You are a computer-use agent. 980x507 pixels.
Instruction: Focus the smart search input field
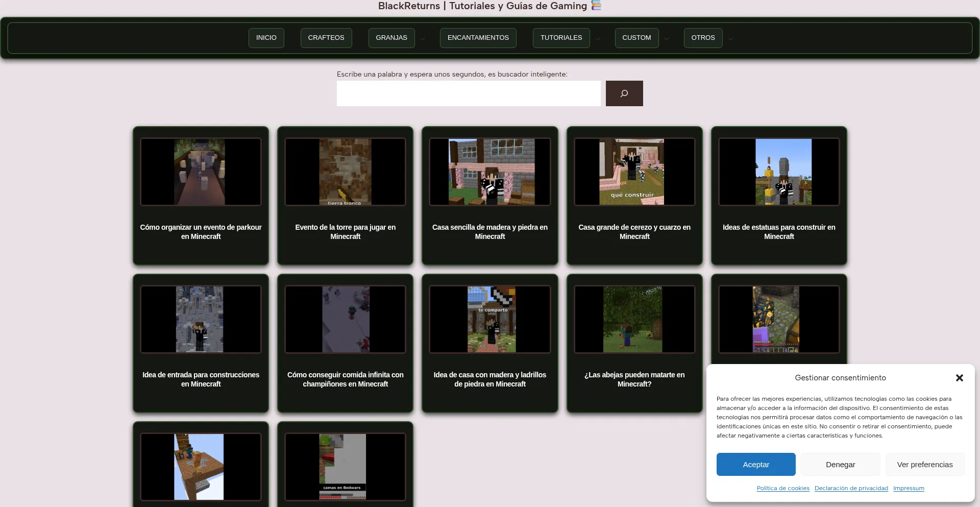(x=469, y=93)
